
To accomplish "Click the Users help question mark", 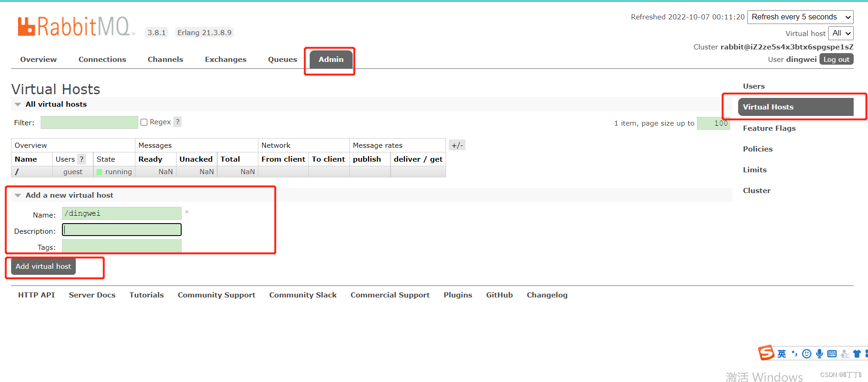I will pyautogui.click(x=82, y=159).
